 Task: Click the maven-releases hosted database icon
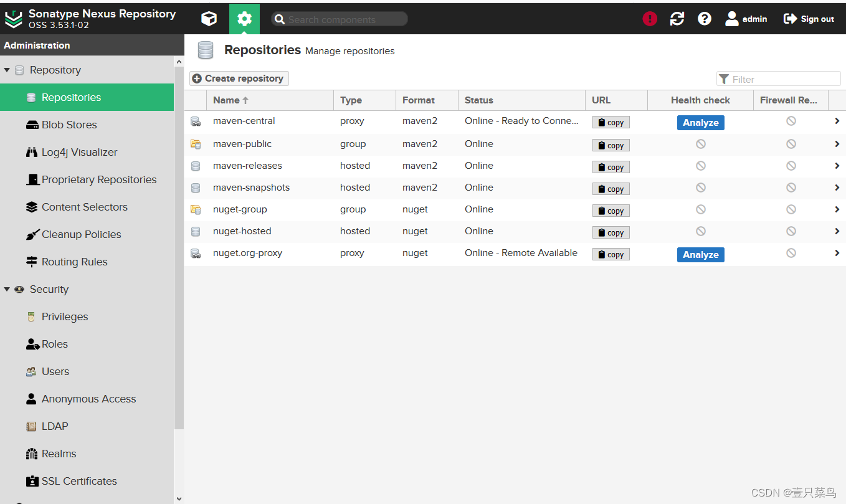coord(196,166)
